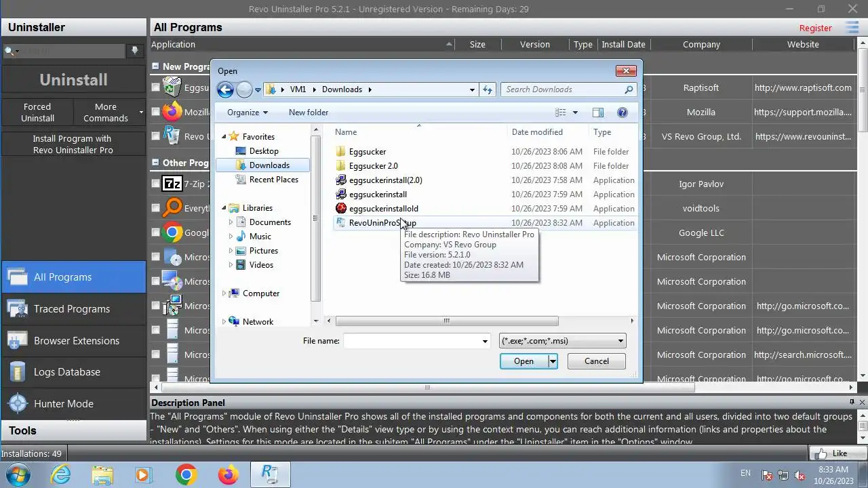Viewport: 868px width, 488px height.
Task: Select eggsuckerinstall(2.0) file
Action: point(385,180)
